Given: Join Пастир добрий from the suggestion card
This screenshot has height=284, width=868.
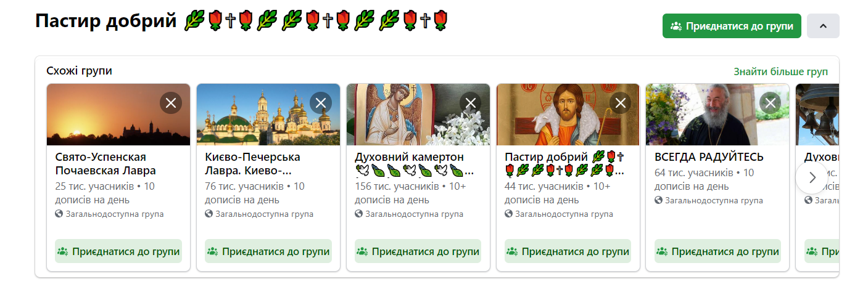Looking at the screenshot, I should coord(568,251).
